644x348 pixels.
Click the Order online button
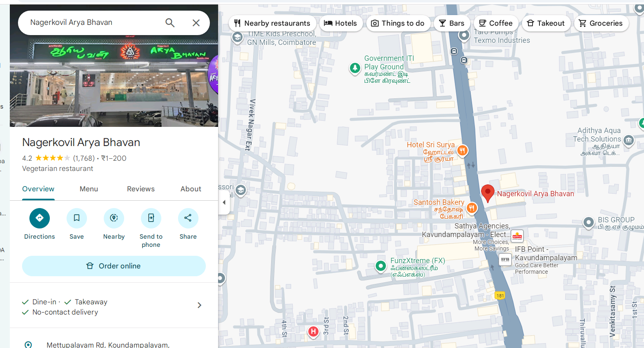pos(114,266)
